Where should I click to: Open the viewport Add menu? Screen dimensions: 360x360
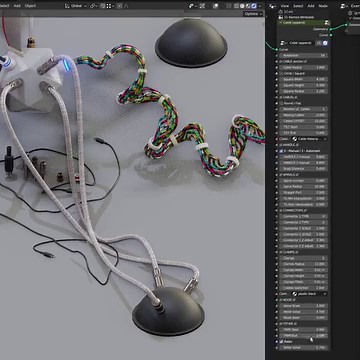17,6
